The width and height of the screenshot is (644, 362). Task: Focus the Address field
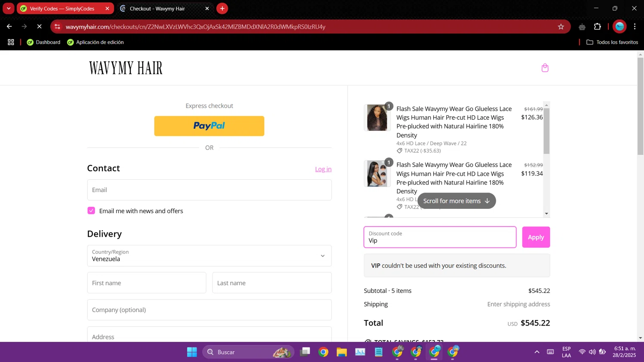click(209, 335)
